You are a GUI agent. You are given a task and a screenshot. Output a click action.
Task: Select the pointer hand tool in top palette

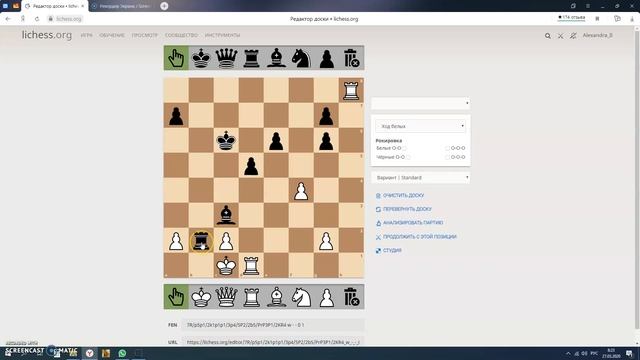(176, 58)
